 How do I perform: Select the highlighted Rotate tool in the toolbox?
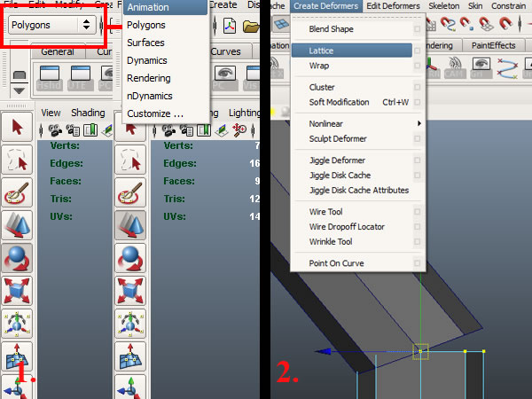click(x=17, y=258)
